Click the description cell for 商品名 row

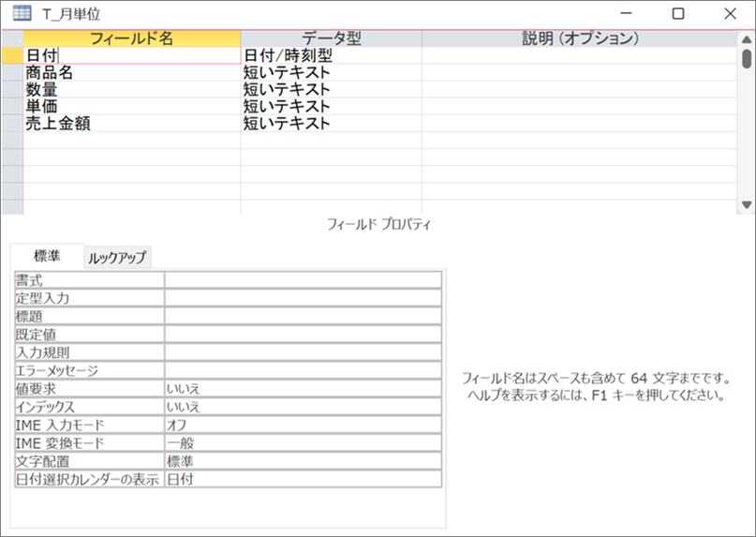(580, 72)
